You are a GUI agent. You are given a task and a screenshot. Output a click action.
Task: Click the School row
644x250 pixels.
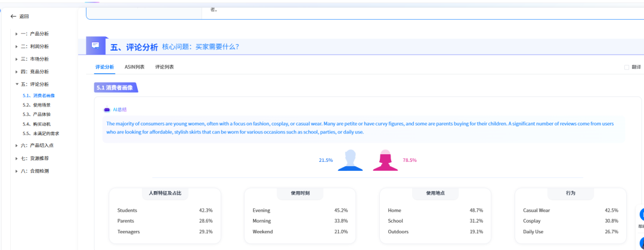[435, 221]
